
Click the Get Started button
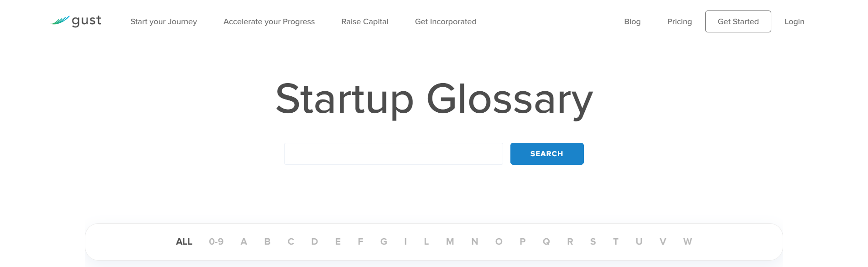click(738, 21)
